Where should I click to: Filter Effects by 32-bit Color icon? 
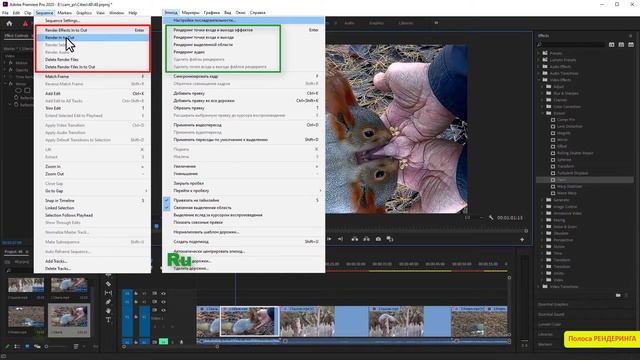click(x=621, y=44)
